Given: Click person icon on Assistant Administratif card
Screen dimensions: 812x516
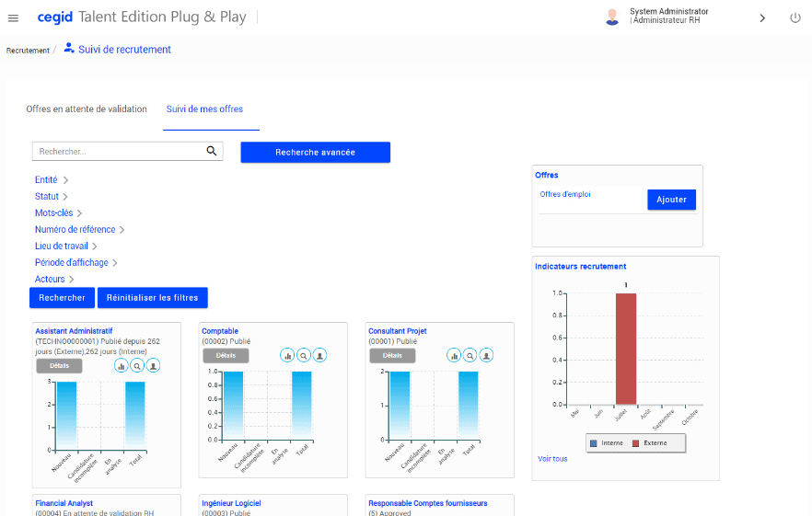Looking at the screenshot, I should point(154,365).
